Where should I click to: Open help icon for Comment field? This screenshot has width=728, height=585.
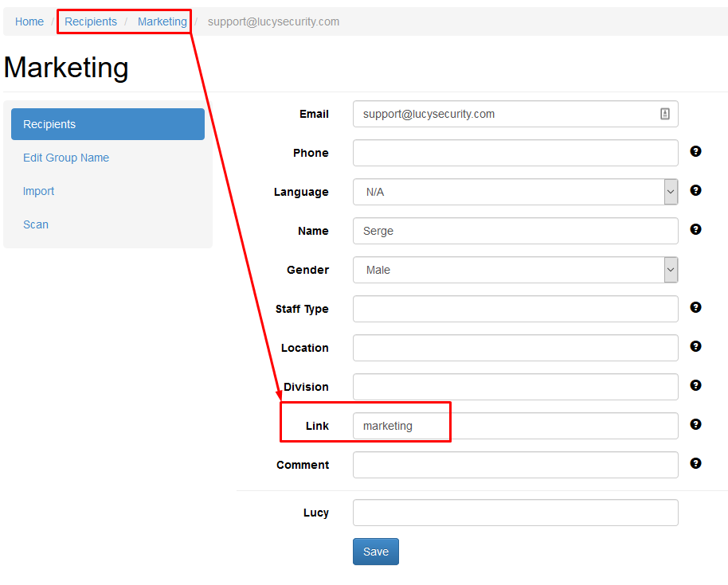(695, 463)
